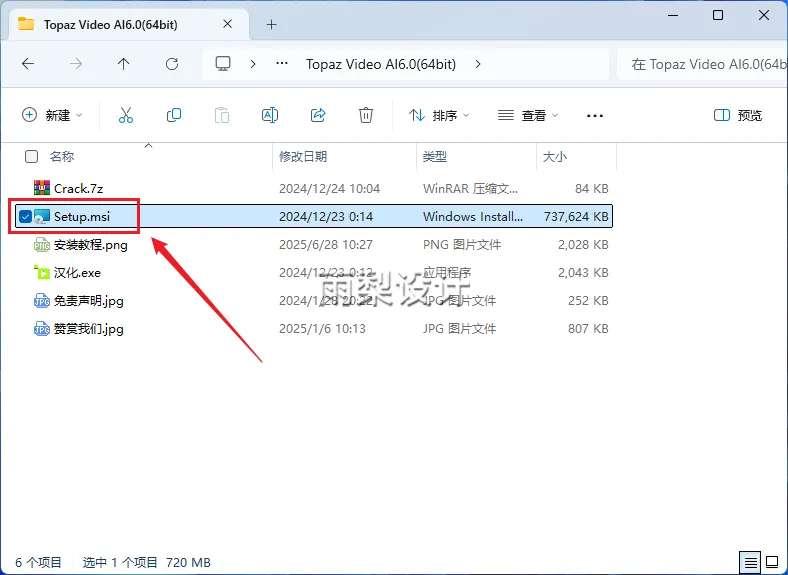Click the type Windows Install...
The image size is (788, 575).
click(x=473, y=217)
